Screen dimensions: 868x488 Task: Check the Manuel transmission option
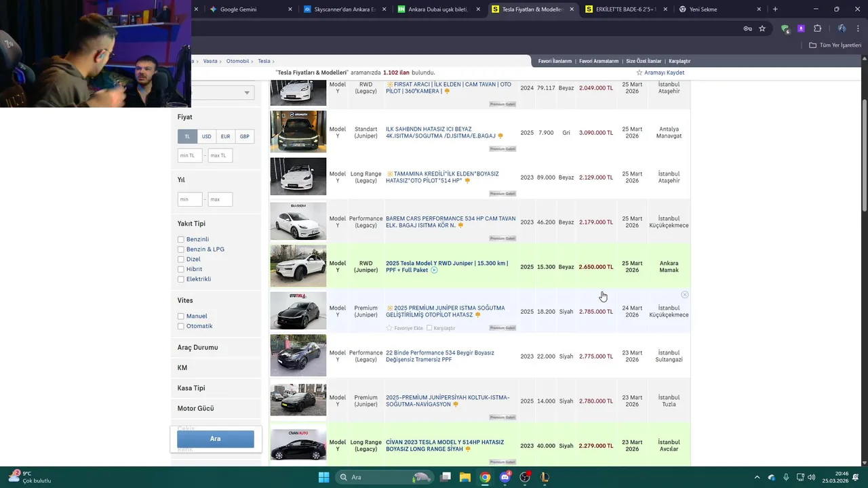[181, 316]
